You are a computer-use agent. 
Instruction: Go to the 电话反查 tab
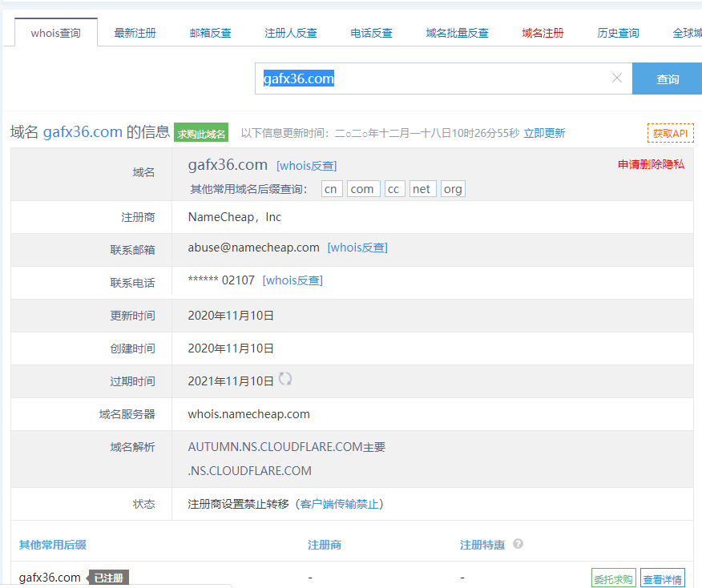click(372, 33)
